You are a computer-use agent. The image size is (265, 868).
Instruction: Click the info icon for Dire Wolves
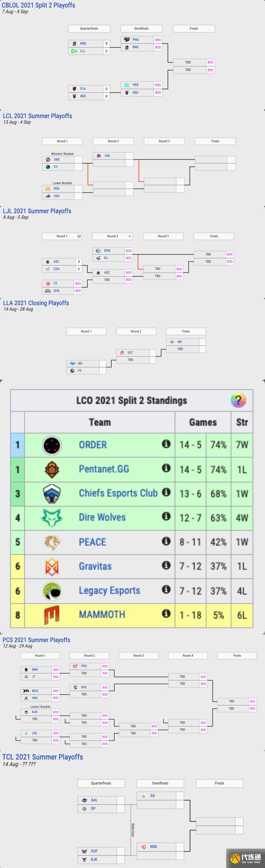coord(166,516)
